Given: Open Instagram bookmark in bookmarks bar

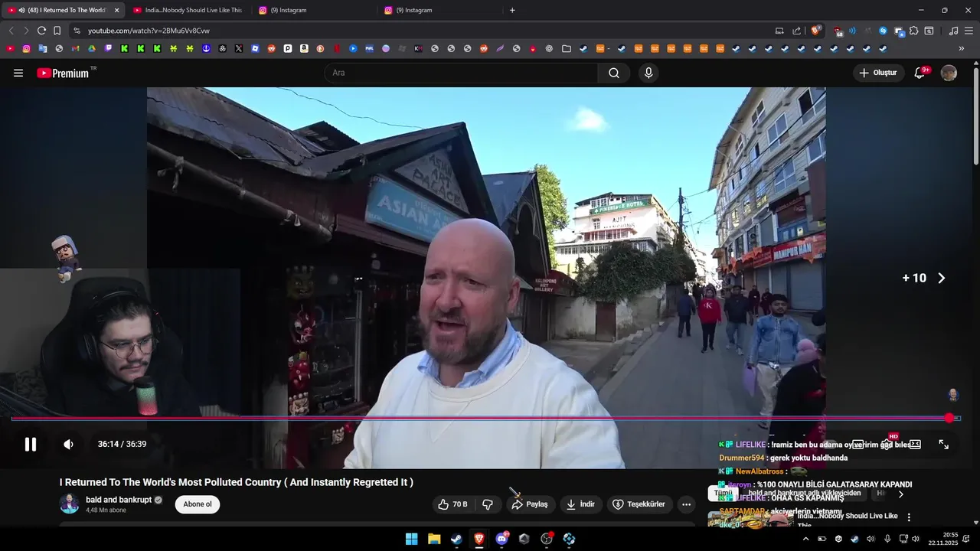Looking at the screenshot, I should (x=26, y=48).
